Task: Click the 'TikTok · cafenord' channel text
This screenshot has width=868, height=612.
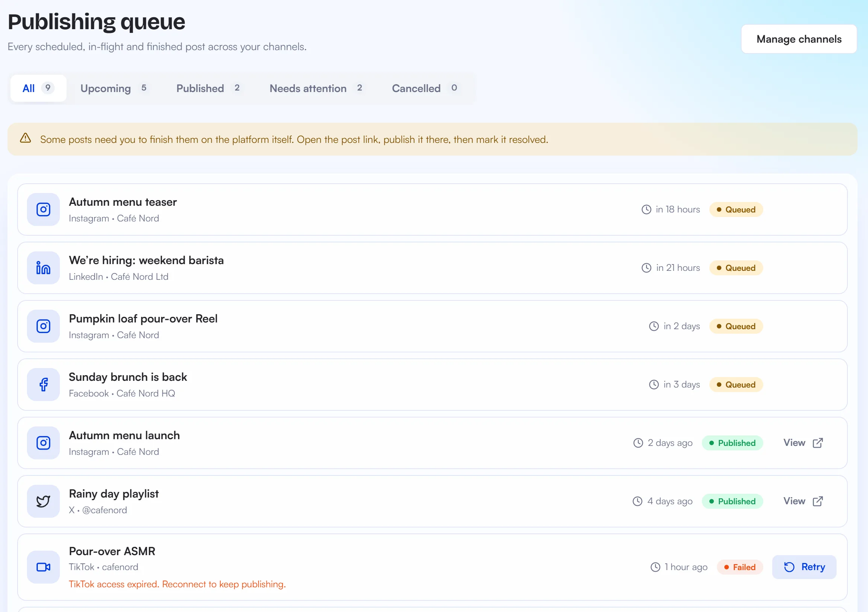Action: [x=104, y=567]
